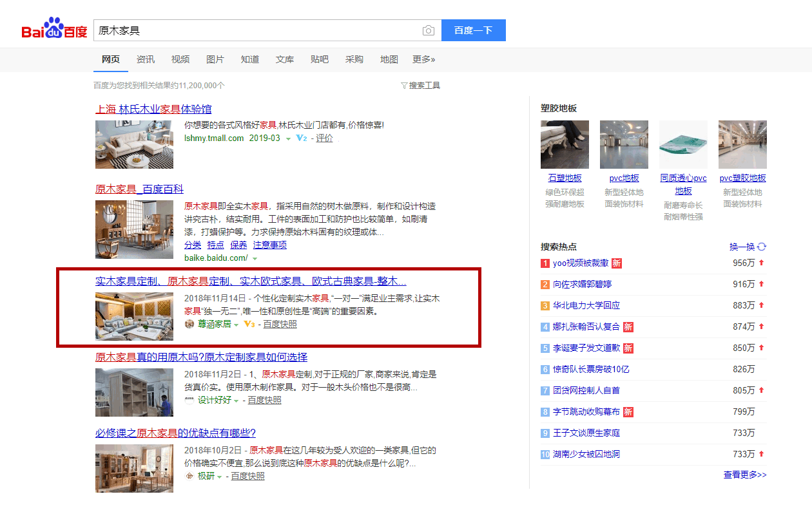The width and height of the screenshot is (812, 530).
Task: Open the 实木家具定制 result title
Action: pos(251,281)
